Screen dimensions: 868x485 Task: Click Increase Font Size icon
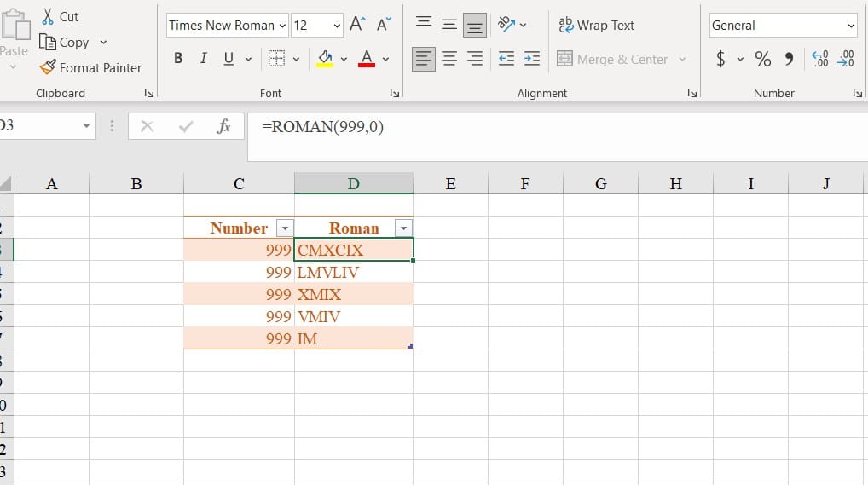(357, 25)
